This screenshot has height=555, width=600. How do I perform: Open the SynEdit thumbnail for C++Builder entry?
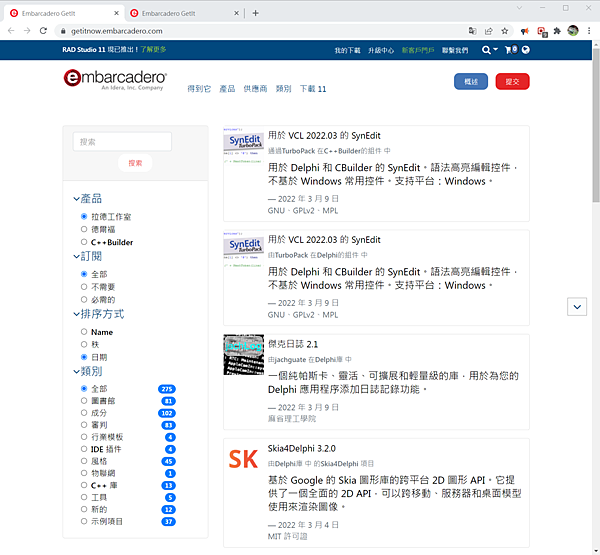tap(243, 146)
